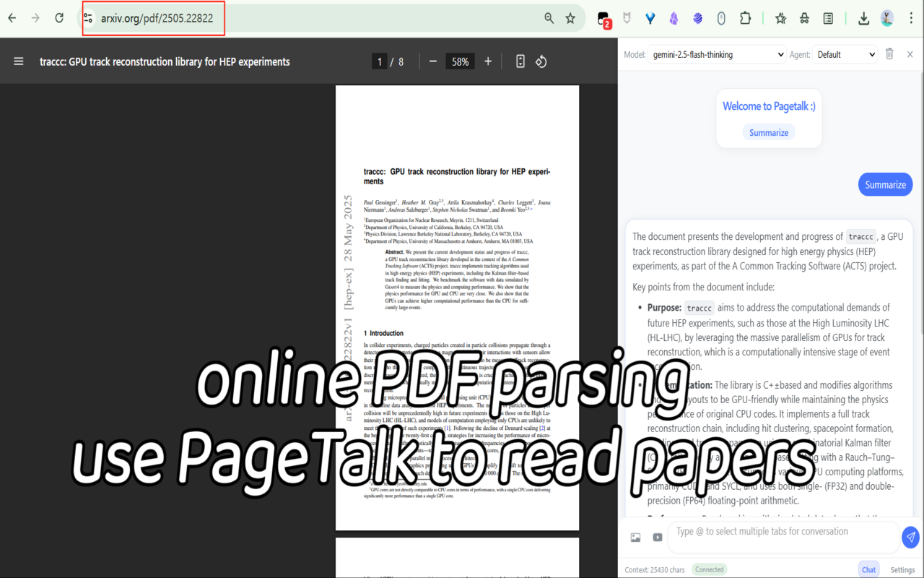Screen dimensions: 924x578
Task: Switch to the Settings tab in PageTalk
Action: tap(902, 569)
